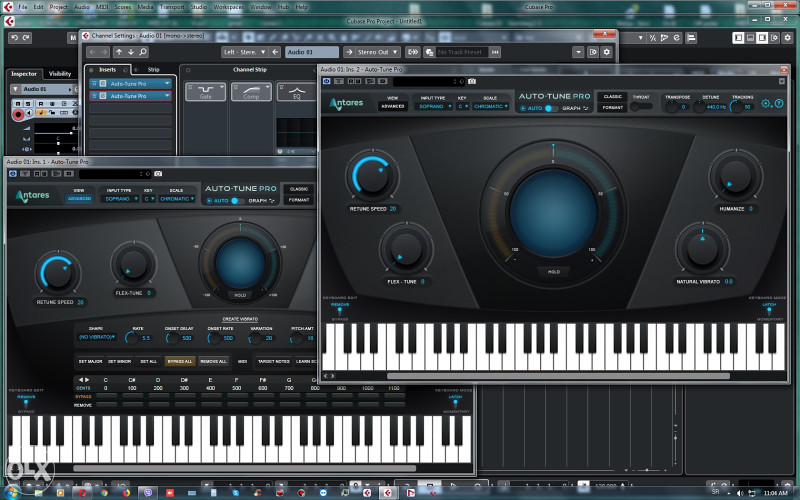The width and height of the screenshot is (800, 500).
Task: Click the keyboard horizontal scrollbar in Ins. 2 window
Action: [558, 377]
